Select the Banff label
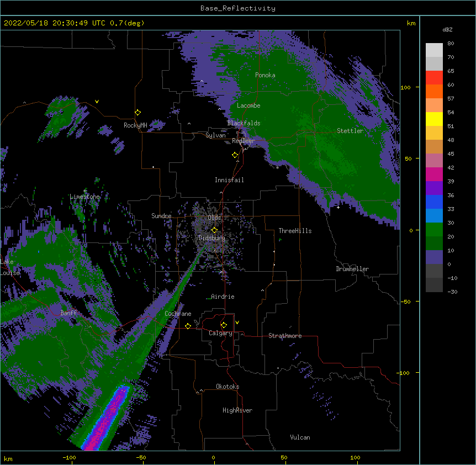The width and height of the screenshot is (476, 465). pos(68,313)
